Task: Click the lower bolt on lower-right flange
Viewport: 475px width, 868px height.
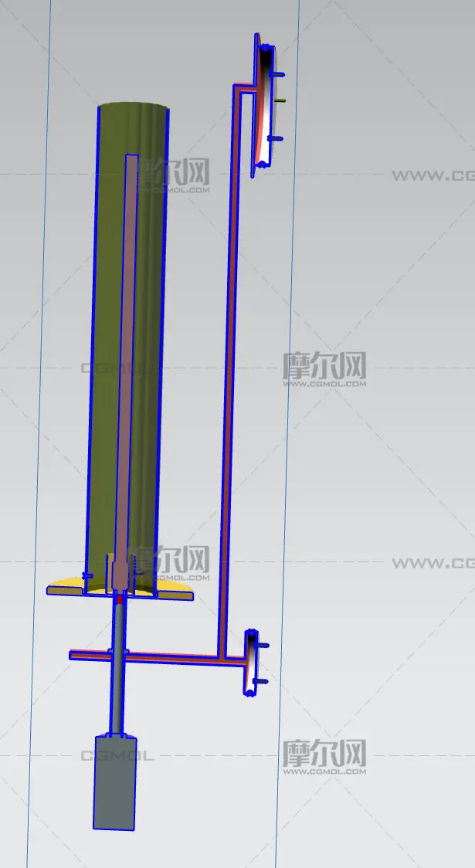Action: click(x=260, y=681)
